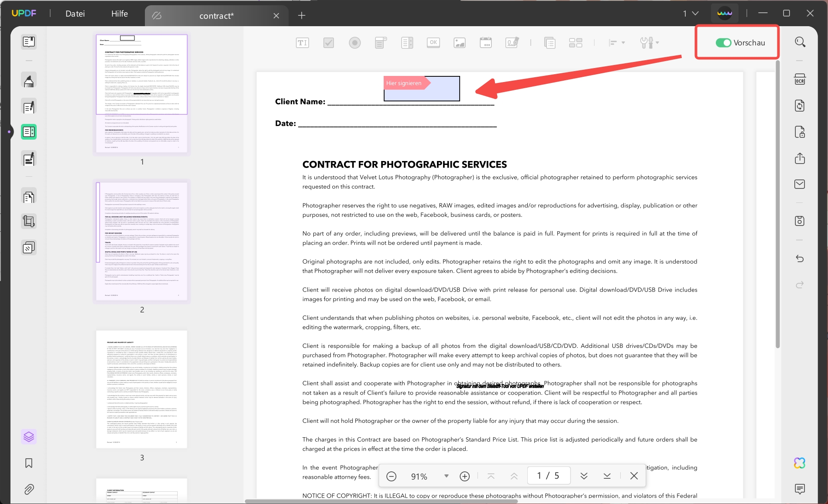
Task: Share the document via share icon
Action: coord(800,158)
